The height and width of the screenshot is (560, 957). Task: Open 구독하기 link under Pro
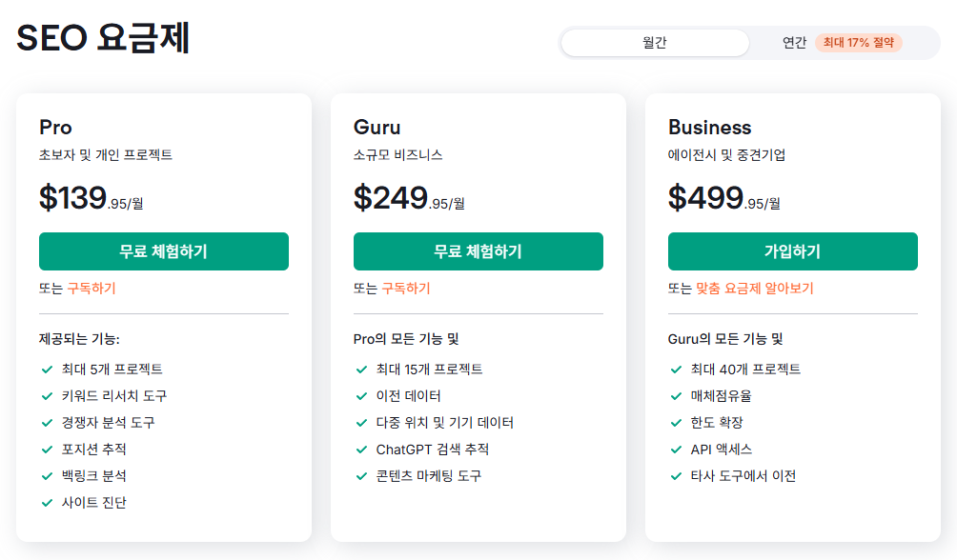pos(92,289)
